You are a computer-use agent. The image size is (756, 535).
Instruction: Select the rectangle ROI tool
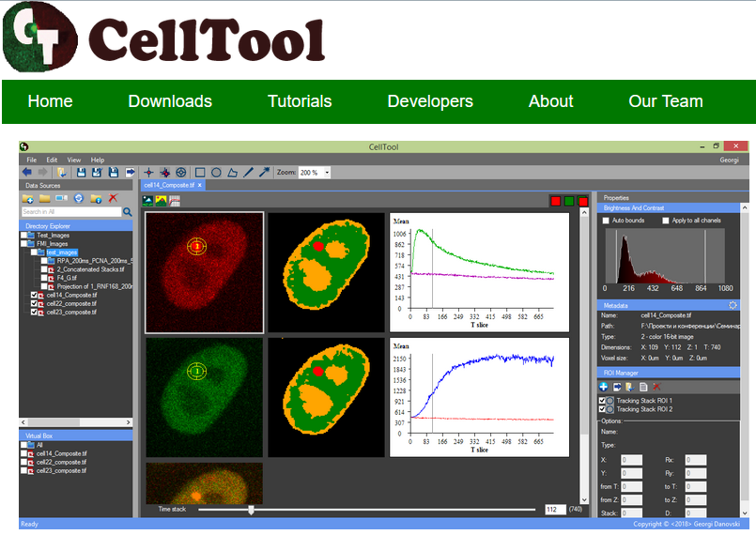(200, 172)
